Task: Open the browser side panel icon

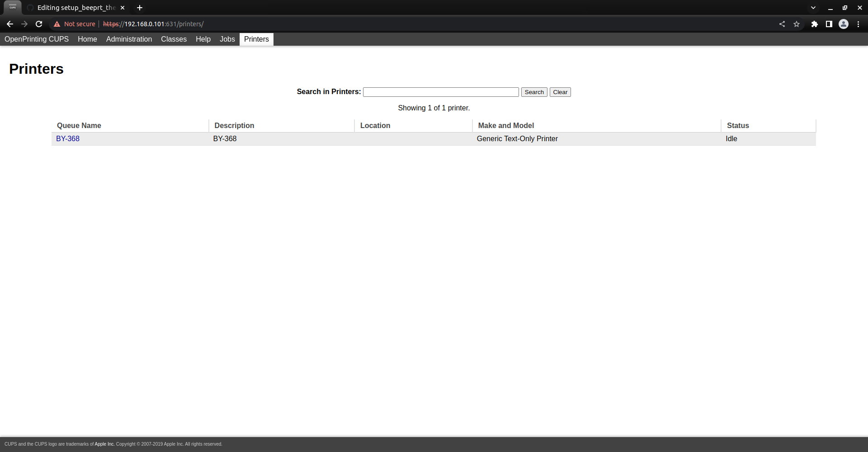Action: (x=829, y=24)
